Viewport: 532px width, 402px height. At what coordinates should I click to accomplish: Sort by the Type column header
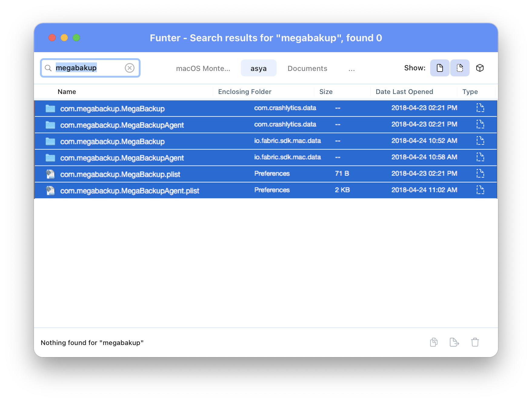pos(470,92)
